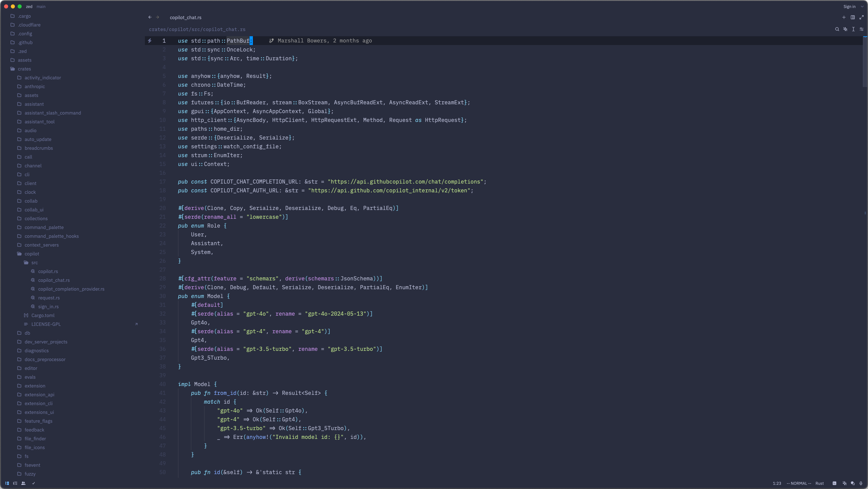Click the editor vertical scrollbar thumb
The width and height of the screenshot is (868, 489).
865,61
